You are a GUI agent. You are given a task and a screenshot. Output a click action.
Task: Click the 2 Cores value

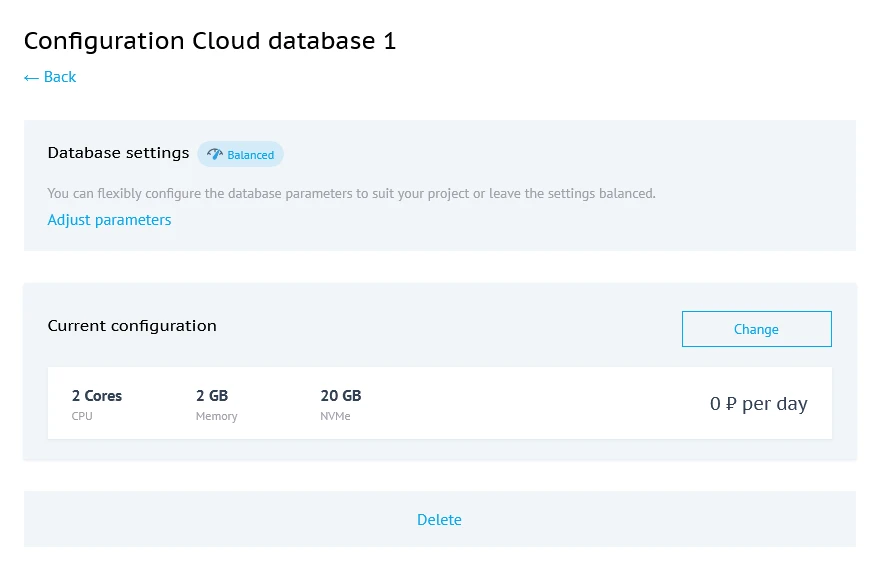tap(97, 396)
